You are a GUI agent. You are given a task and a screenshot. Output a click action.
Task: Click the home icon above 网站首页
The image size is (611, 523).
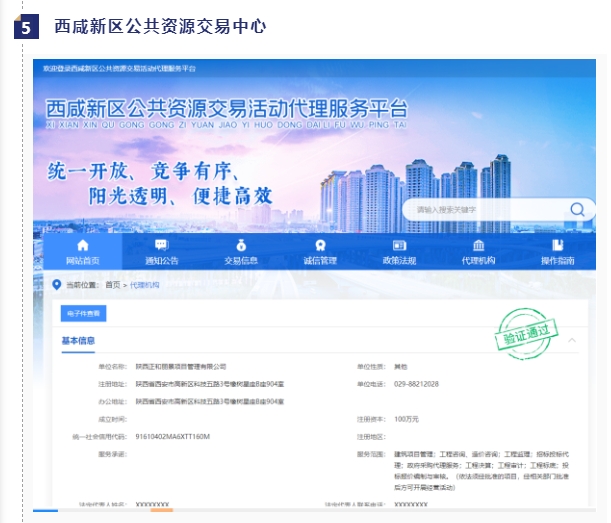[83, 245]
